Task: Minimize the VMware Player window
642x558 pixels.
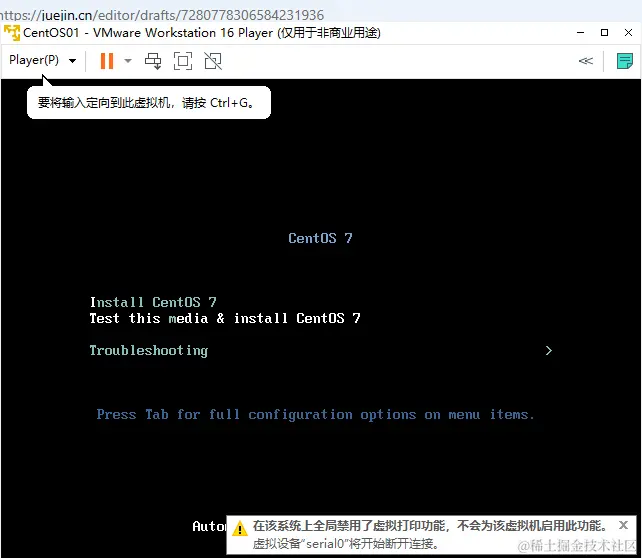Action: pos(580,33)
